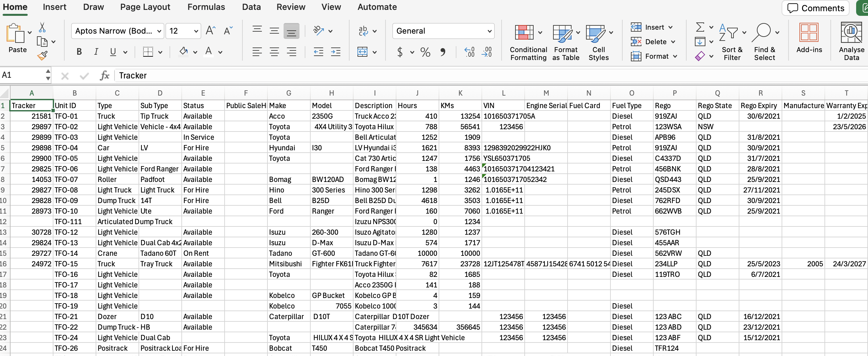Toggle bottom vertical alignment
The width and height of the screenshot is (868, 356).
291,31
